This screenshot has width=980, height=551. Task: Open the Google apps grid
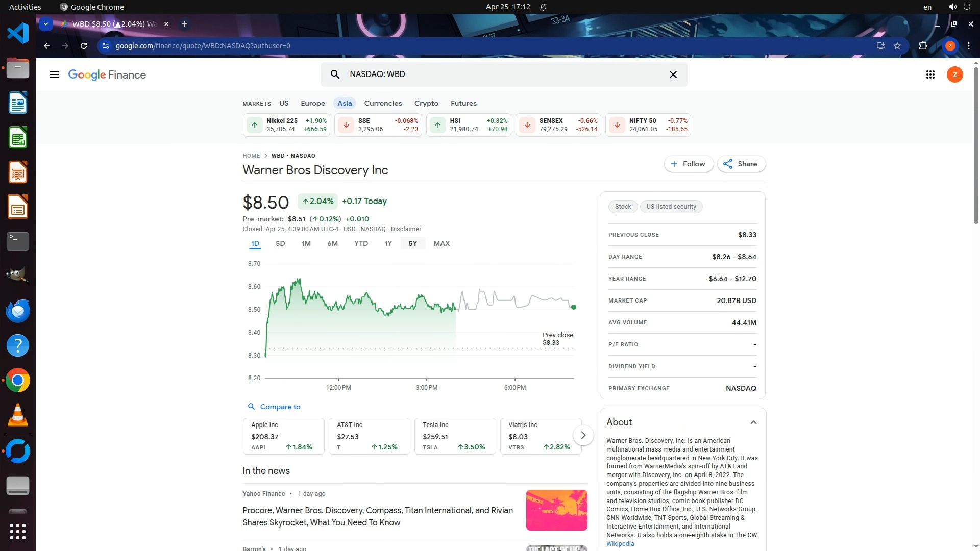click(930, 75)
